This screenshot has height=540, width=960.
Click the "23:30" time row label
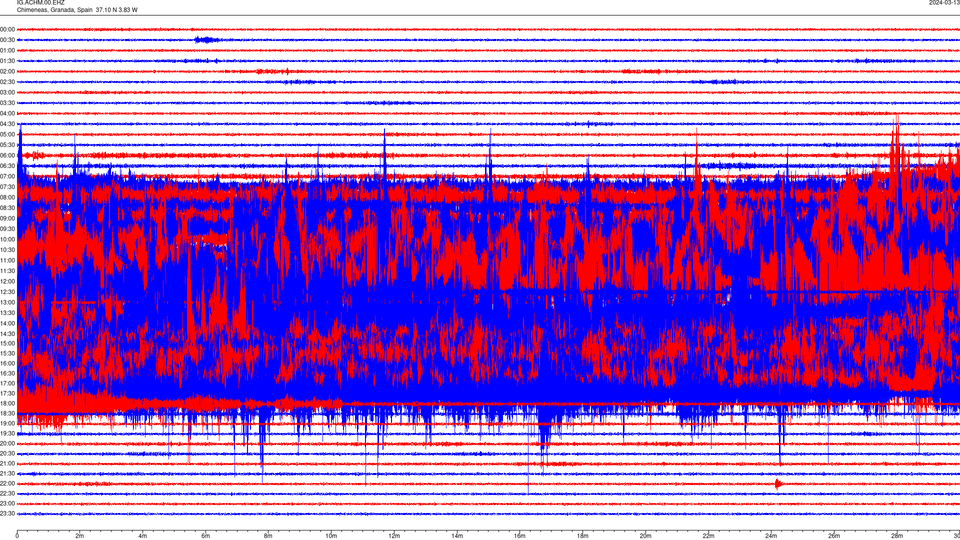point(7,514)
